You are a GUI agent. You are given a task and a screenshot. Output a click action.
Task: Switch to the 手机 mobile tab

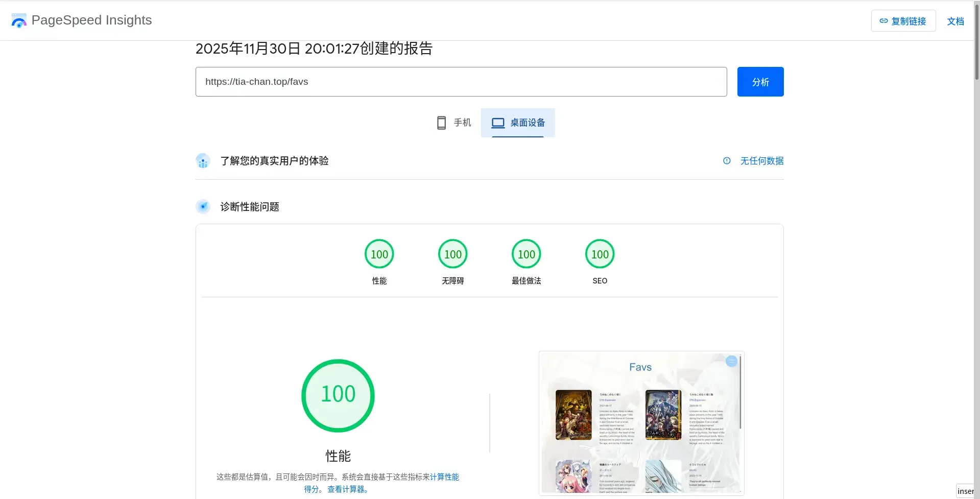pos(454,123)
